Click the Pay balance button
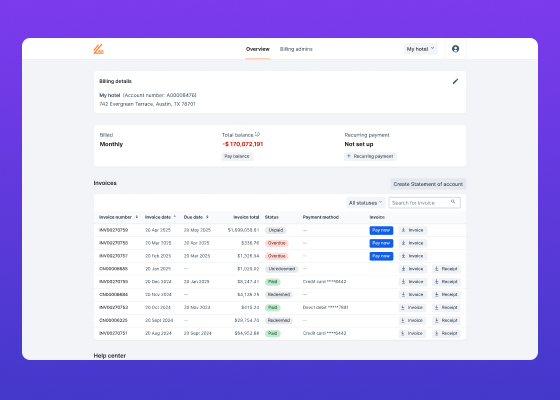This screenshot has height=400, width=560. [x=237, y=156]
